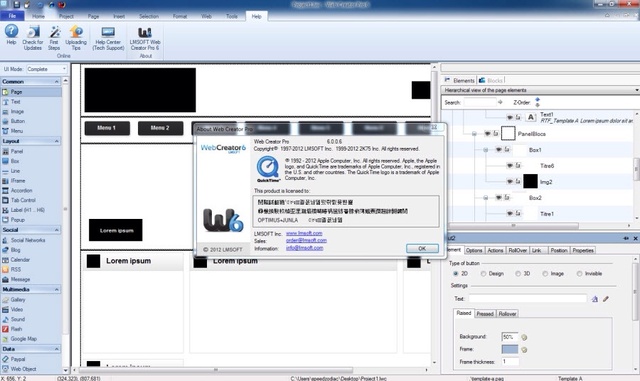Open Uploading Tips icon
Viewport: 640px width, 381px height.
[x=76, y=38]
